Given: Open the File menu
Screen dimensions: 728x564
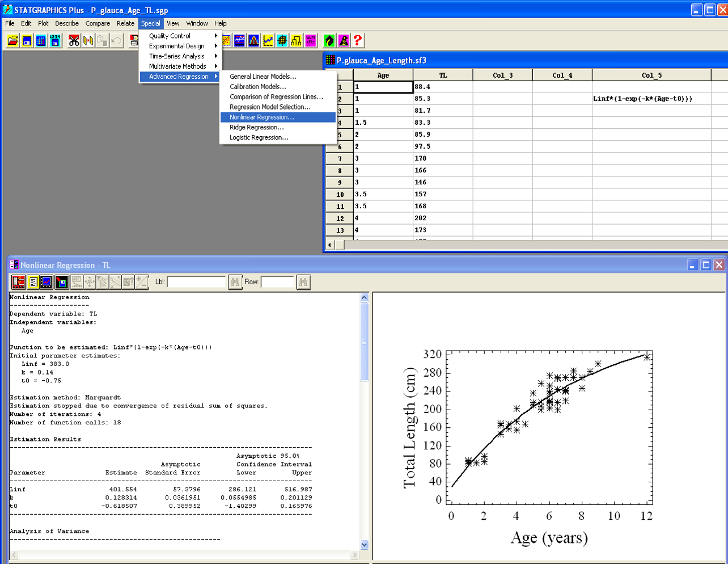Looking at the screenshot, I should pyautogui.click(x=10, y=23).
